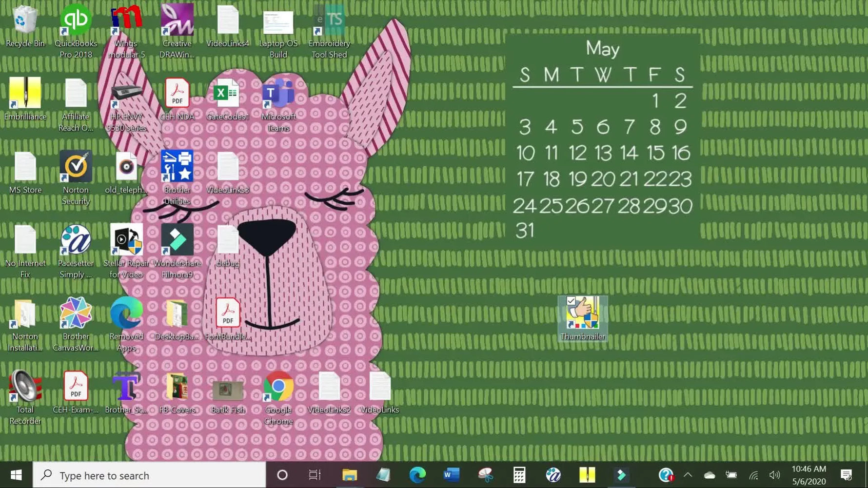The image size is (868, 488).
Task: Select the Brother Utilities desktop icon
Action: [177, 167]
